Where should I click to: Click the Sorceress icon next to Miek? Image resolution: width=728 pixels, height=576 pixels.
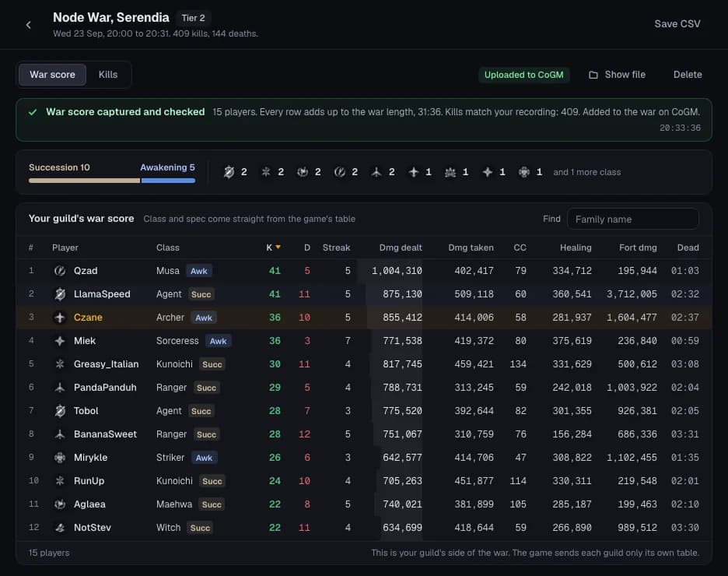60,341
